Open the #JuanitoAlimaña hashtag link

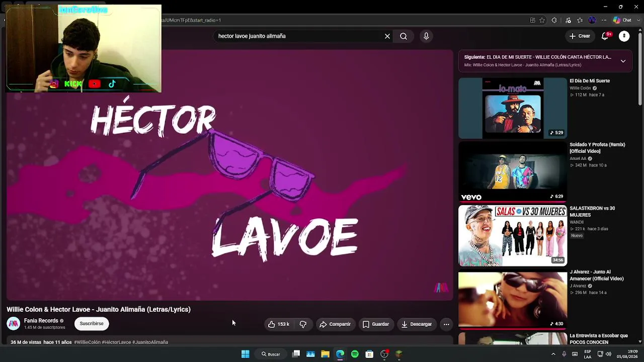pyautogui.click(x=150, y=342)
